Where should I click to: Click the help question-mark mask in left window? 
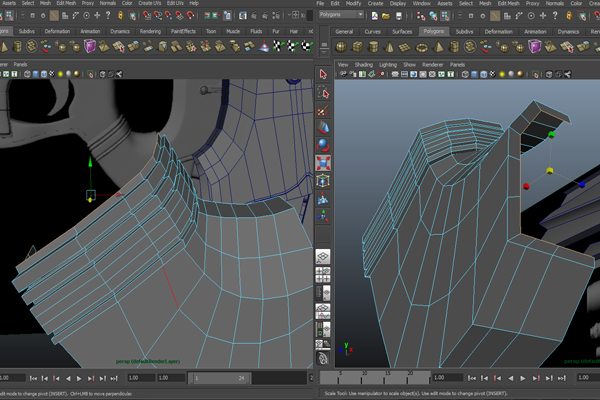tap(108, 15)
